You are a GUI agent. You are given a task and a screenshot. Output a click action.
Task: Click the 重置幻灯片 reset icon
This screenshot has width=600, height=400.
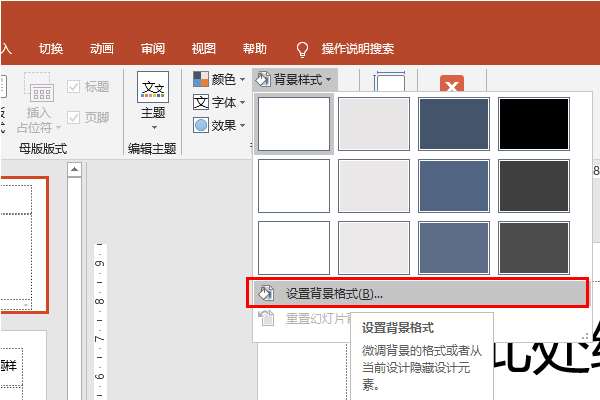[x=266, y=318]
